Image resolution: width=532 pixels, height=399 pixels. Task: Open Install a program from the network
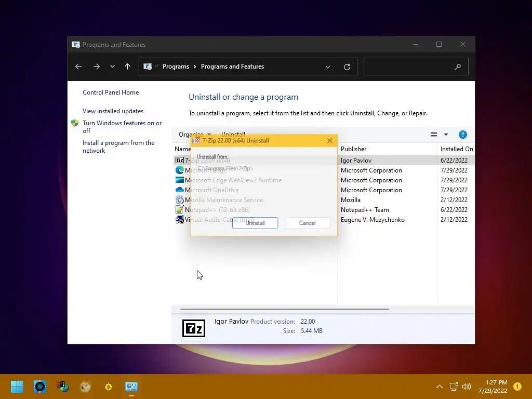(x=118, y=147)
